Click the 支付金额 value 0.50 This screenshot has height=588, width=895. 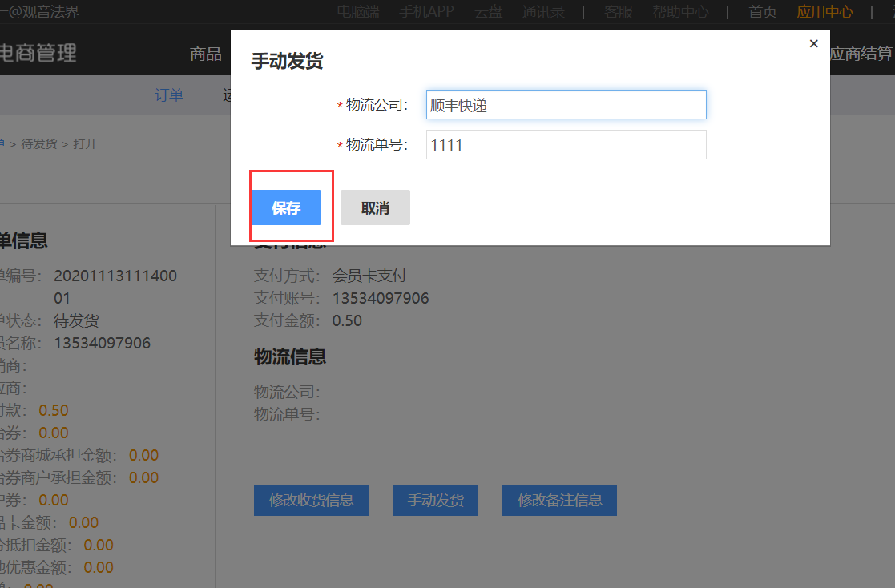(x=347, y=320)
